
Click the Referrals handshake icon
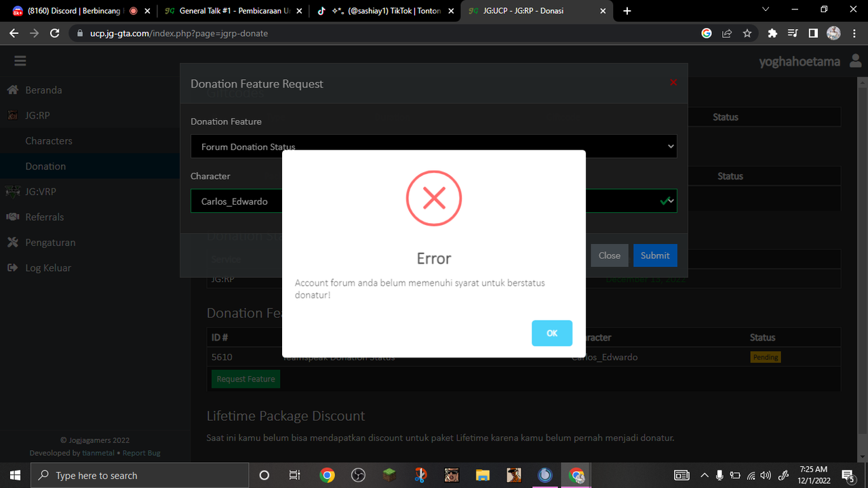12,217
